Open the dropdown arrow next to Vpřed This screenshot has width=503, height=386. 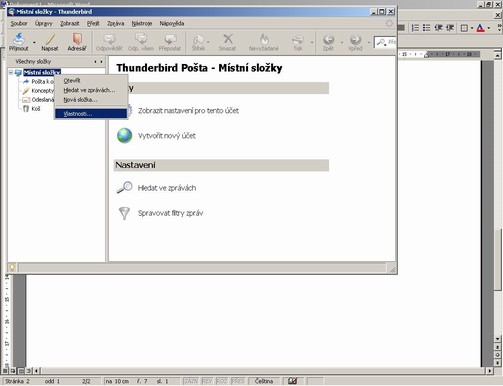pyautogui.click(x=369, y=42)
